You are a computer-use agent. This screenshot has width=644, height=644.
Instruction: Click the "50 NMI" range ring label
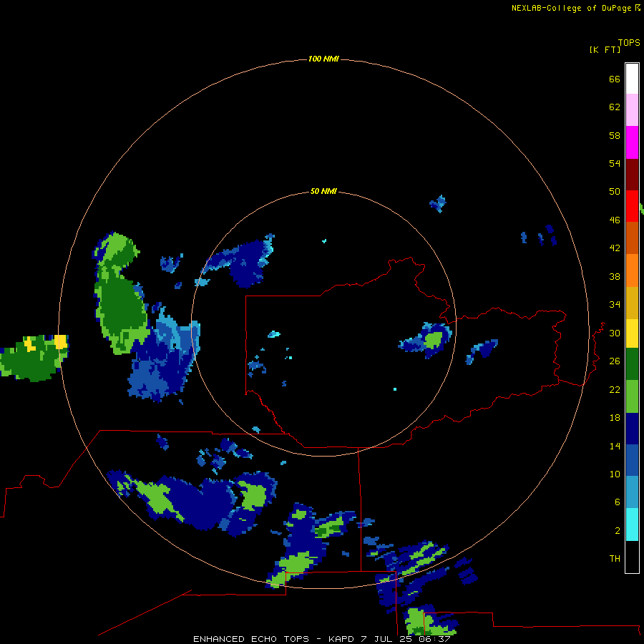323,191
